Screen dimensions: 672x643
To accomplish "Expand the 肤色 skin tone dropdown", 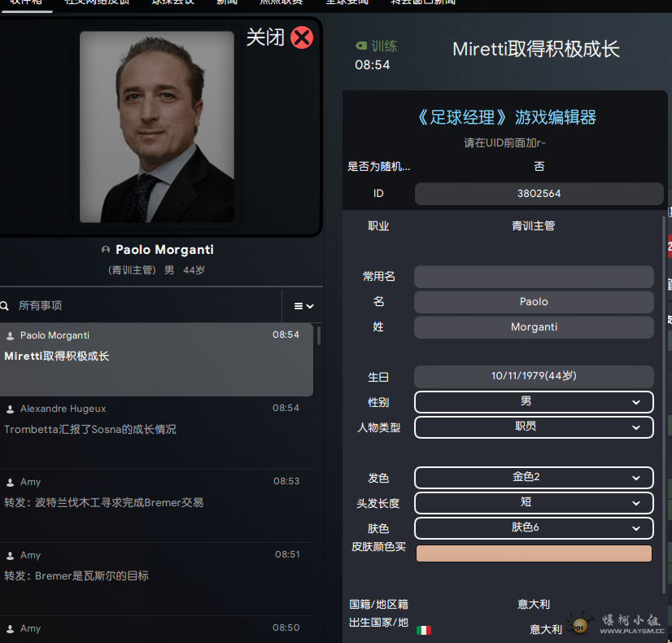I will tap(534, 528).
